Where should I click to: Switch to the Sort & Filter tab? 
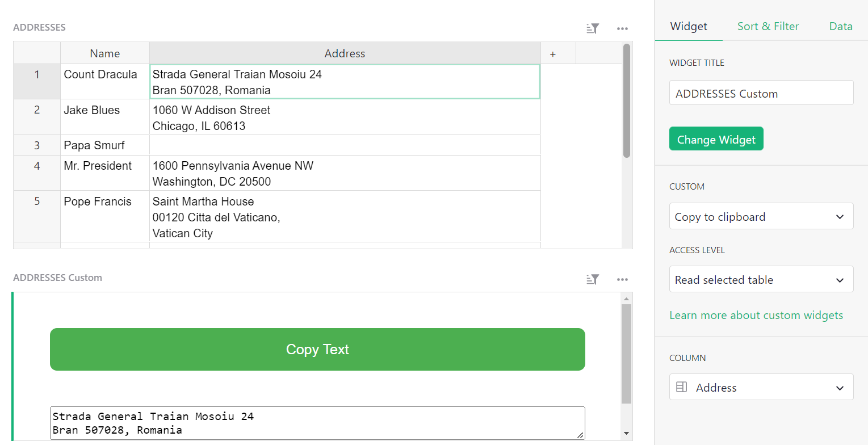pyautogui.click(x=768, y=26)
